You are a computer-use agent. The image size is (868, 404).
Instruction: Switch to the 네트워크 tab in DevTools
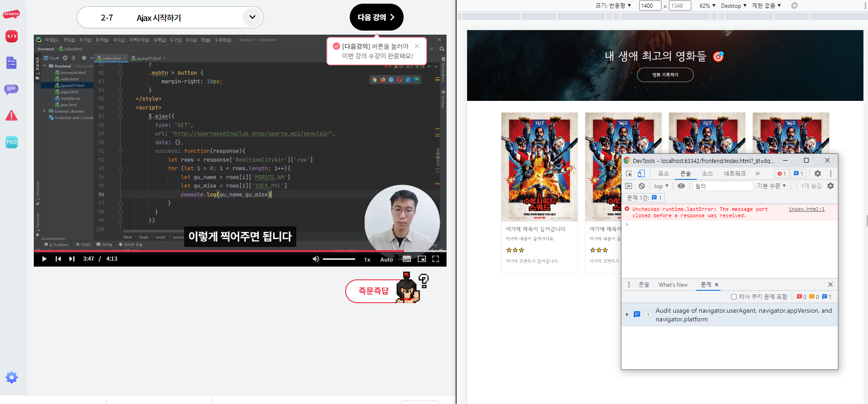735,173
